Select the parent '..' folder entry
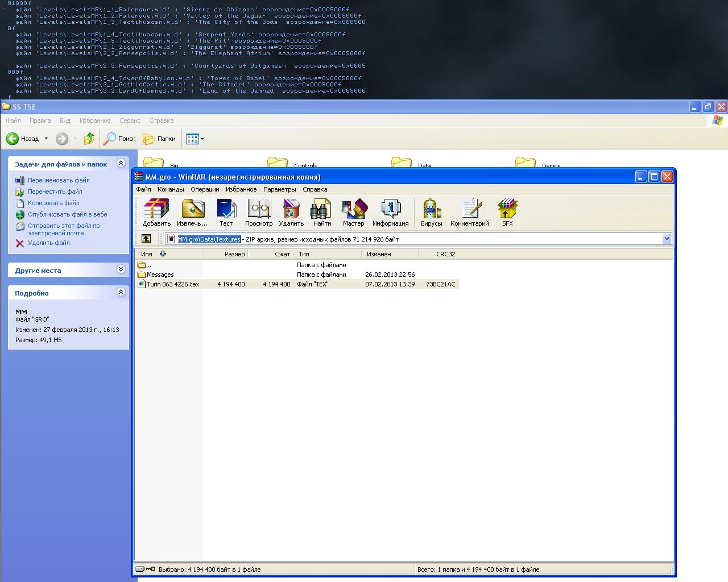The height and width of the screenshot is (582, 728). (x=144, y=265)
